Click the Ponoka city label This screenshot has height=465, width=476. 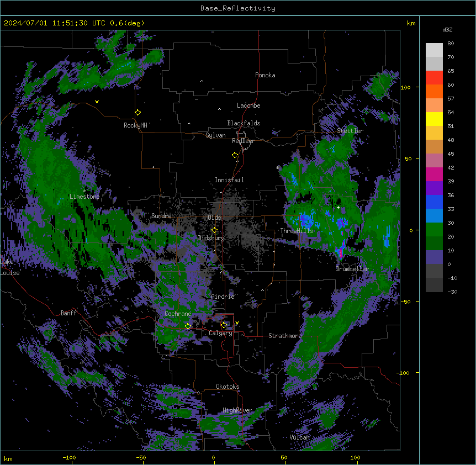(265, 75)
